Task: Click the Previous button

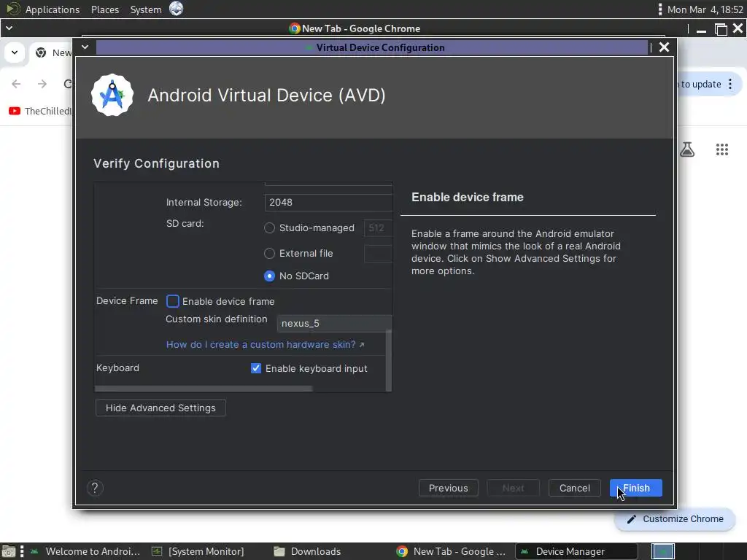Action: tap(449, 488)
